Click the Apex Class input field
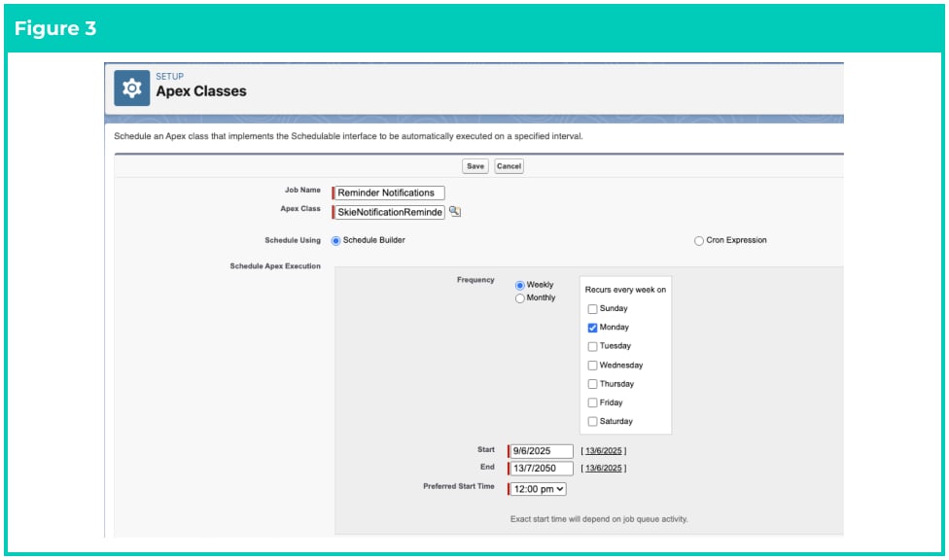 click(389, 212)
